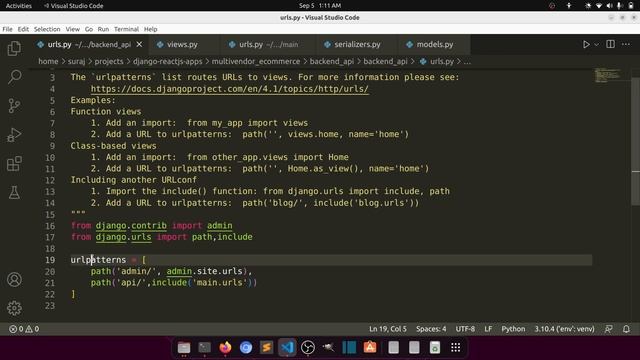Open the Selection menu
Image resolution: width=640 pixels, height=360 pixels.
[x=47, y=29]
